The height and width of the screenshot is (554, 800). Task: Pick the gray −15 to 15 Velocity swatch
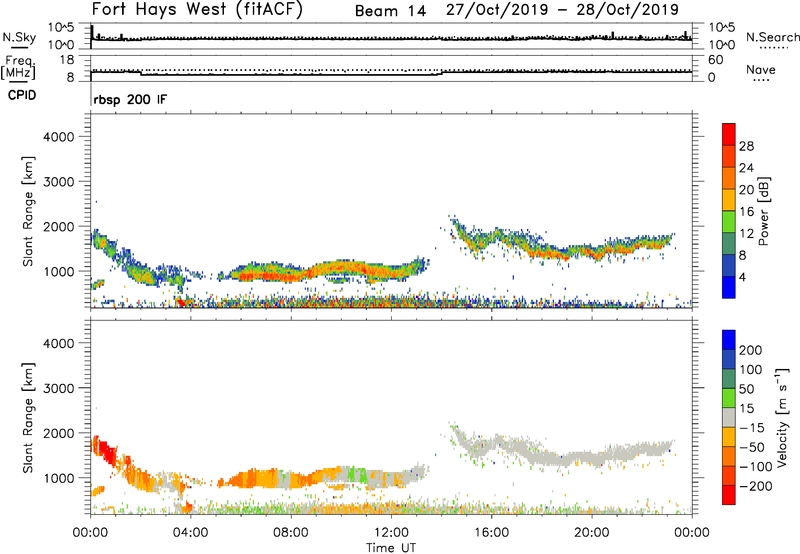[729, 417]
